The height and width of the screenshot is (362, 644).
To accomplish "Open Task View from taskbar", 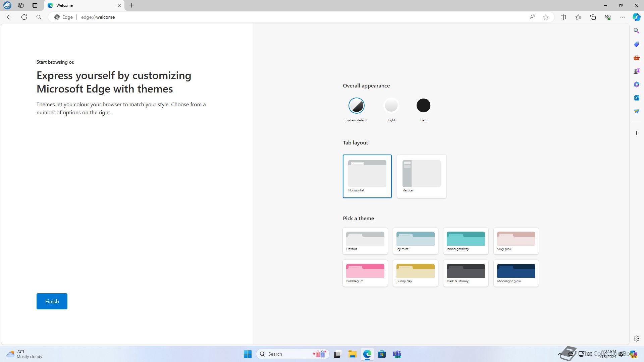I will click(337, 354).
